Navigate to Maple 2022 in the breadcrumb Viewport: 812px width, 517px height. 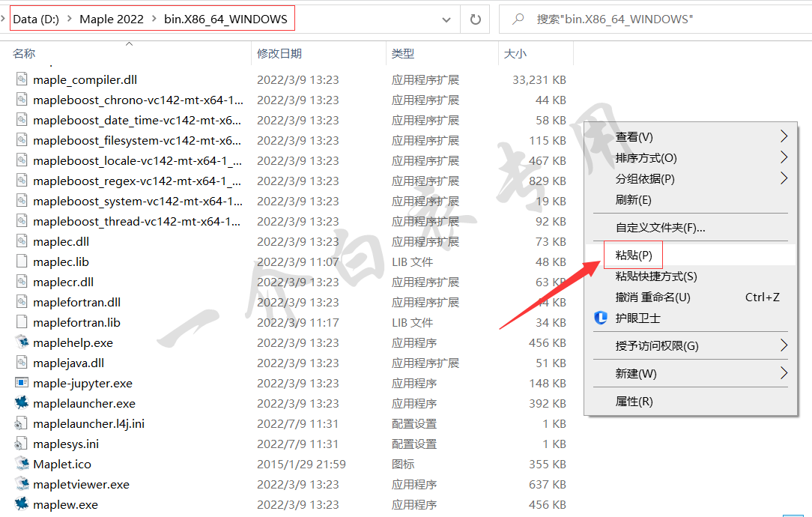(x=112, y=19)
